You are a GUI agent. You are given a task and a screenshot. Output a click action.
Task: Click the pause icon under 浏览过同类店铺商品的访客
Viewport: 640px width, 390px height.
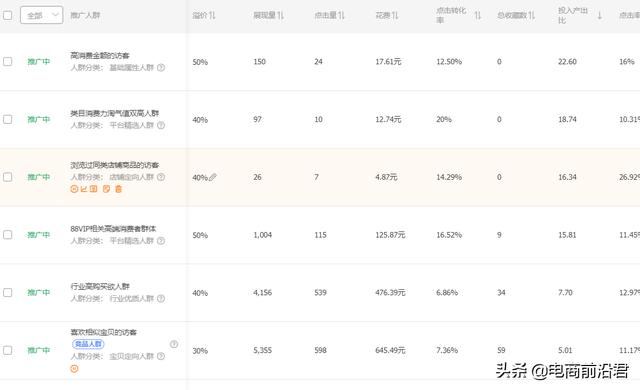pos(74,189)
